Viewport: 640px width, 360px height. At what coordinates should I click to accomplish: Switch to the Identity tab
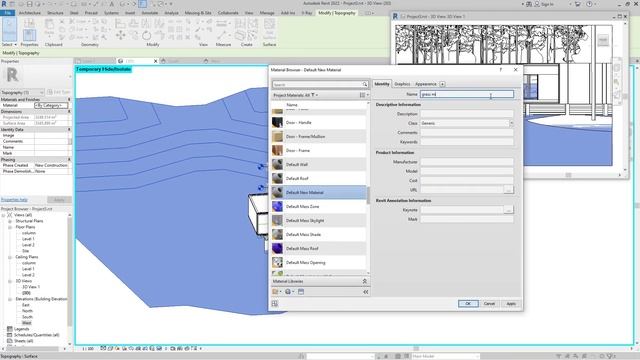pos(382,84)
